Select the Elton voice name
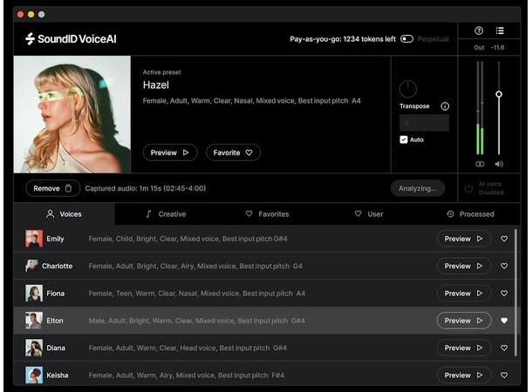 point(55,321)
